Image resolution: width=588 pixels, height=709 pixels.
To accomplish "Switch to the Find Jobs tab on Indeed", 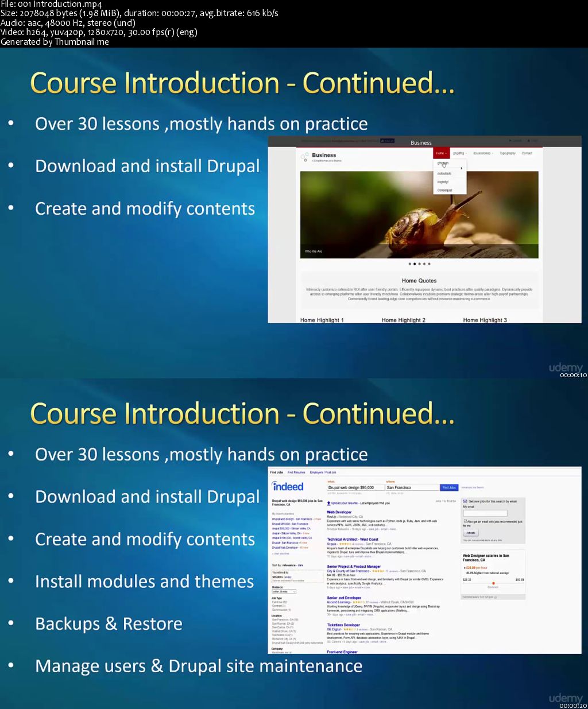I will click(x=277, y=472).
